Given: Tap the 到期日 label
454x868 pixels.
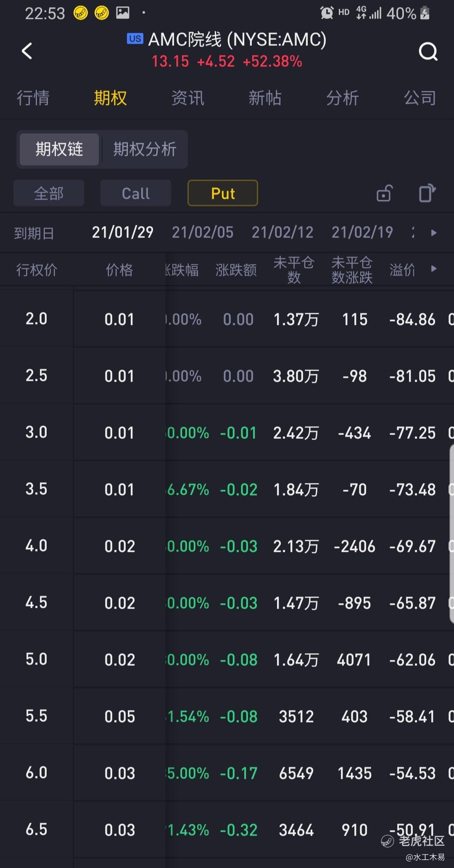Looking at the screenshot, I should [34, 233].
